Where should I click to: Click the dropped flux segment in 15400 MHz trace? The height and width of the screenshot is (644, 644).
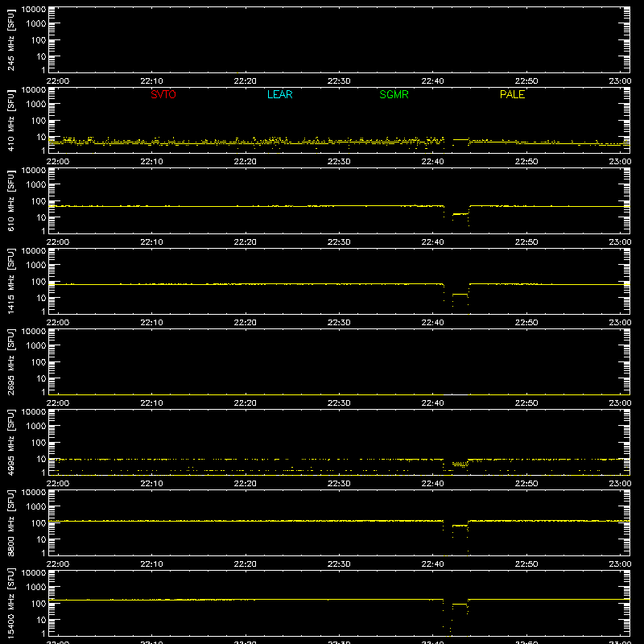(x=460, y=605)
